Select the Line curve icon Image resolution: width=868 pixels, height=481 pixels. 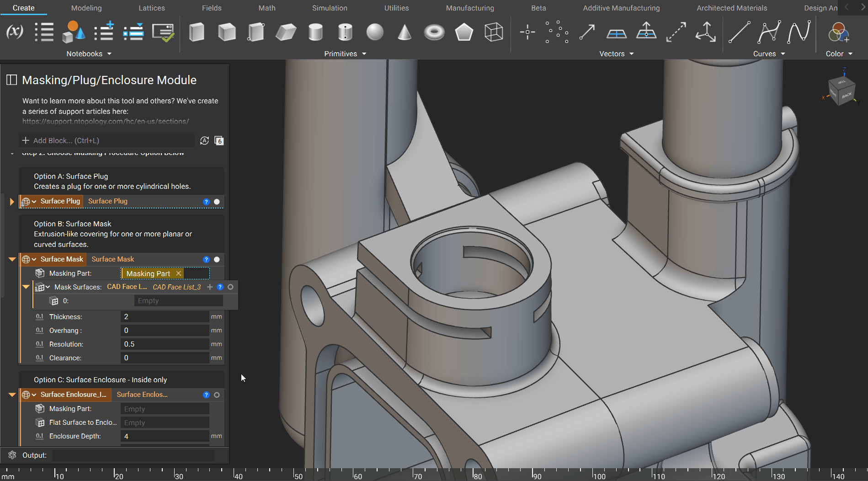pos(739,32)
